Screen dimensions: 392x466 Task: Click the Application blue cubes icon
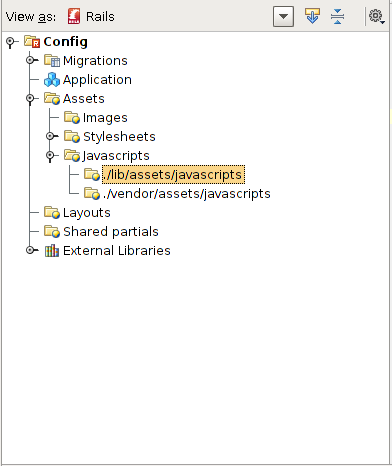pos(52,80)
